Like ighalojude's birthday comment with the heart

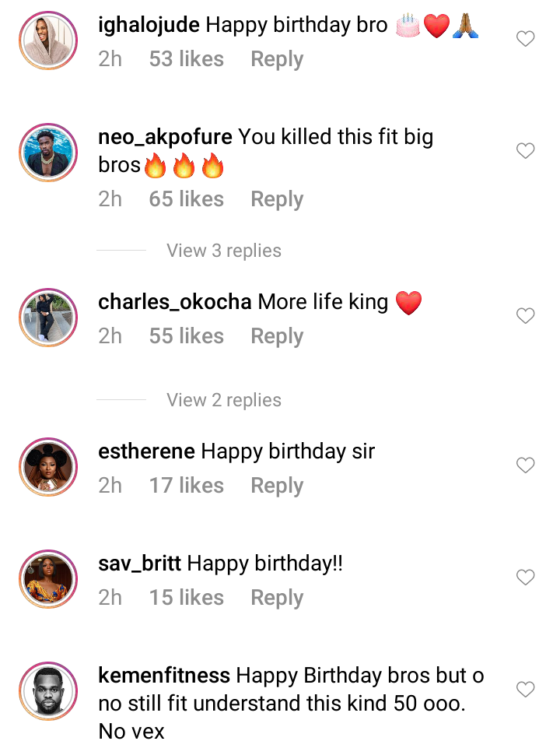click(x=526, y=39)
